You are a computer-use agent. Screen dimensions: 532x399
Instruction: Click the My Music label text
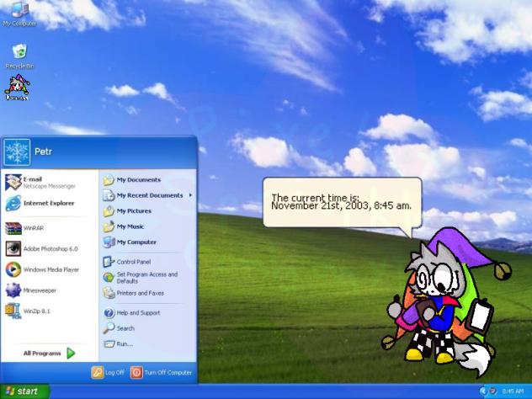click(130, 226)
